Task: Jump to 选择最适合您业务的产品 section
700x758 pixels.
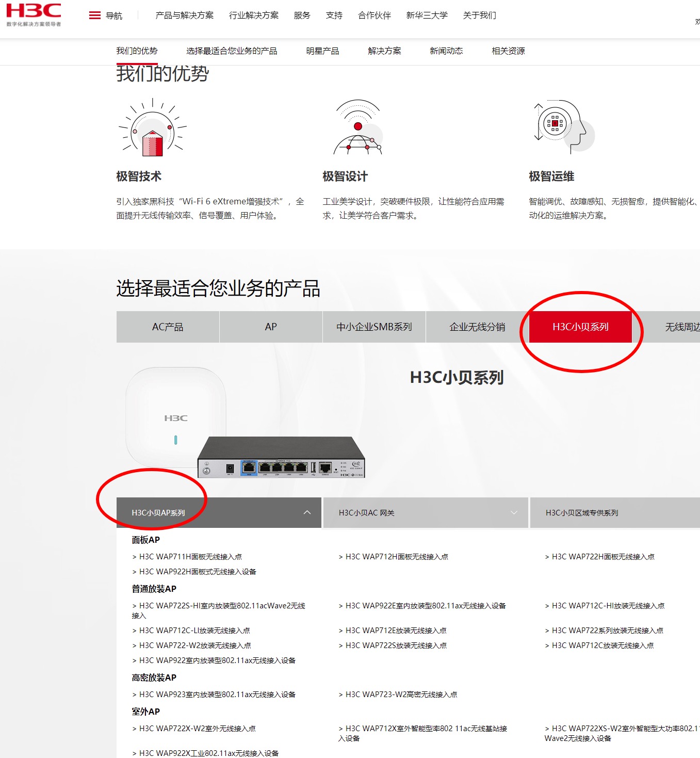Action: click(232, 51)
